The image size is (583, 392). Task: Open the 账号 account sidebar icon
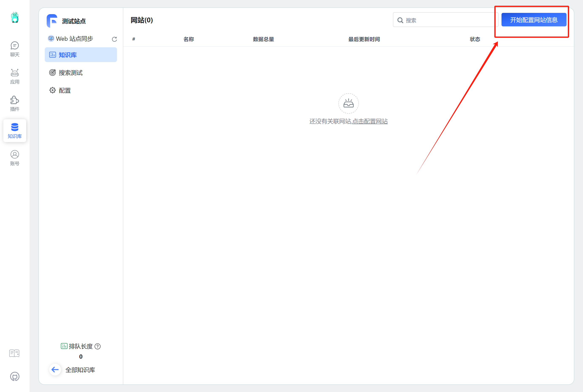[15, 158]
